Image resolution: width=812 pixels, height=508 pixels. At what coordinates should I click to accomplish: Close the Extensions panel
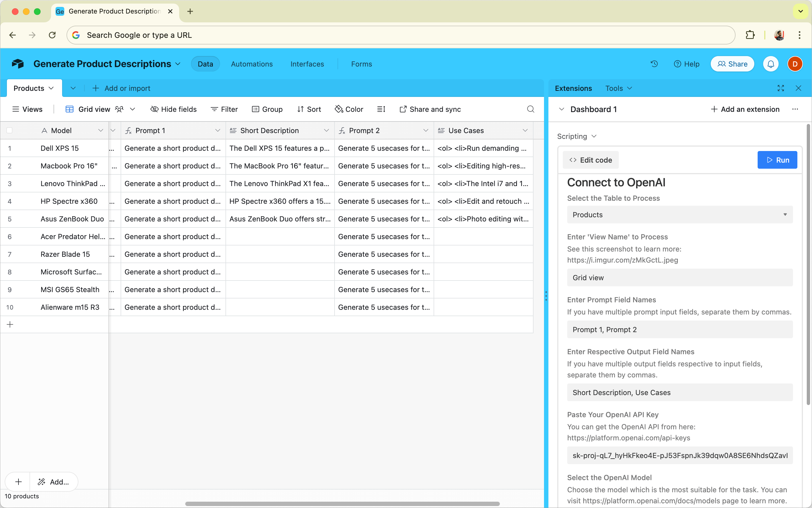[x=798, y=88]
